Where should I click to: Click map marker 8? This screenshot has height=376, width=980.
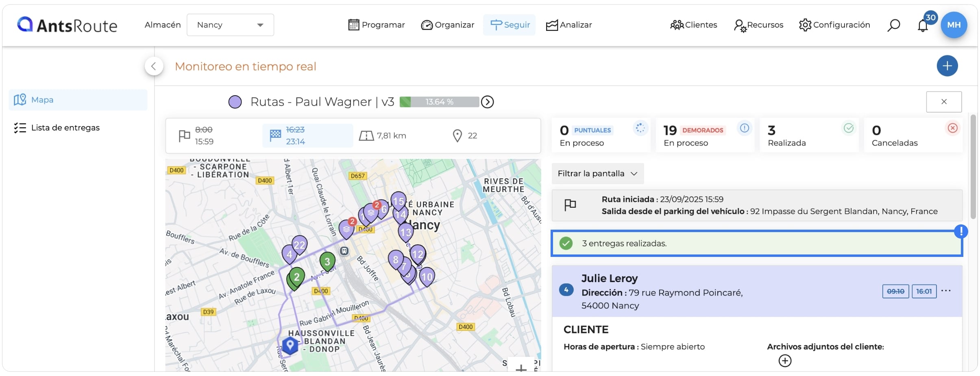pyautogui.click(x=396, y=259)
